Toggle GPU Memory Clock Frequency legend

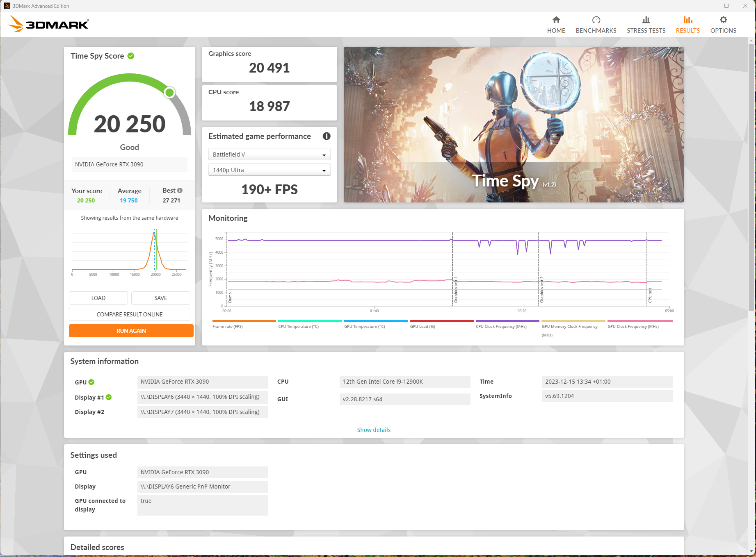pyautogui.click(x=573, y=329)
